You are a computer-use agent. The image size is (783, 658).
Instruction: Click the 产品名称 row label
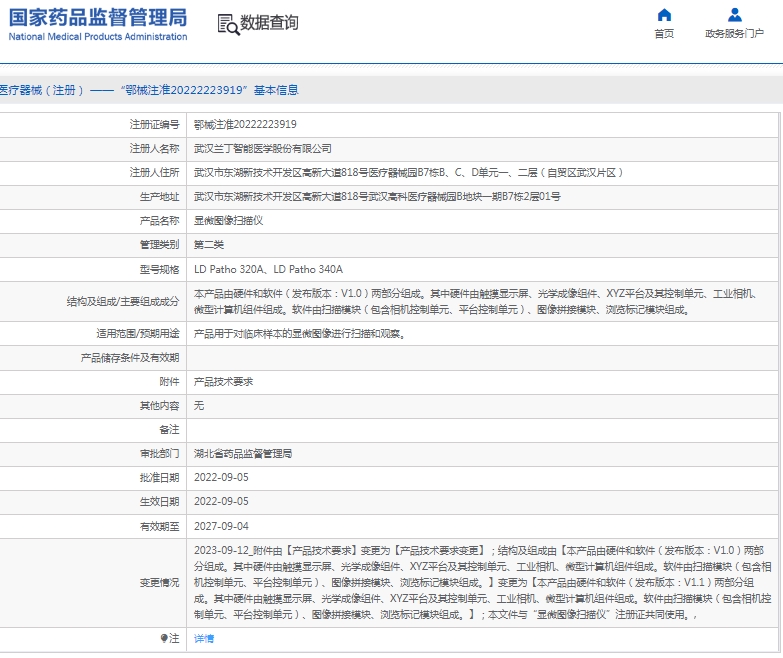point(159,221)
